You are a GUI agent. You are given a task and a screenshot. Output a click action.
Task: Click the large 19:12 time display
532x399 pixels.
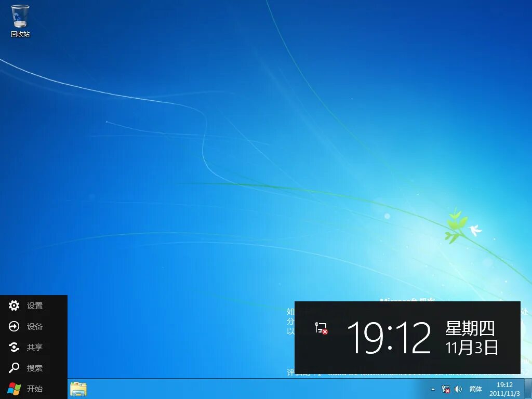tap(389, 338)
